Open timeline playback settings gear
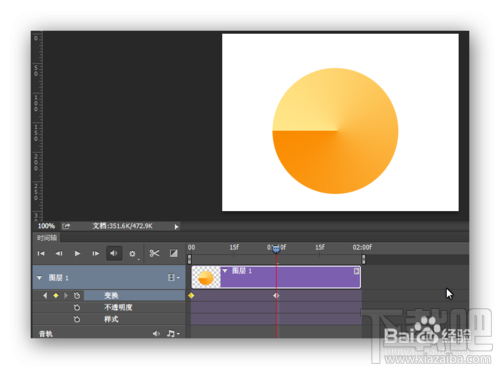Image resolution: width=500 pixels, height=369 pixels. pos(132,254)
